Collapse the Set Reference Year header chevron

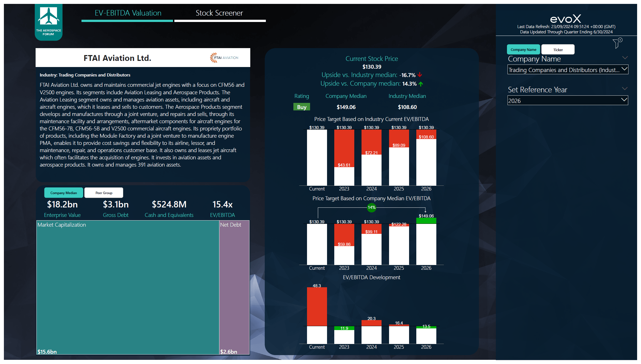tap(625, 89)
